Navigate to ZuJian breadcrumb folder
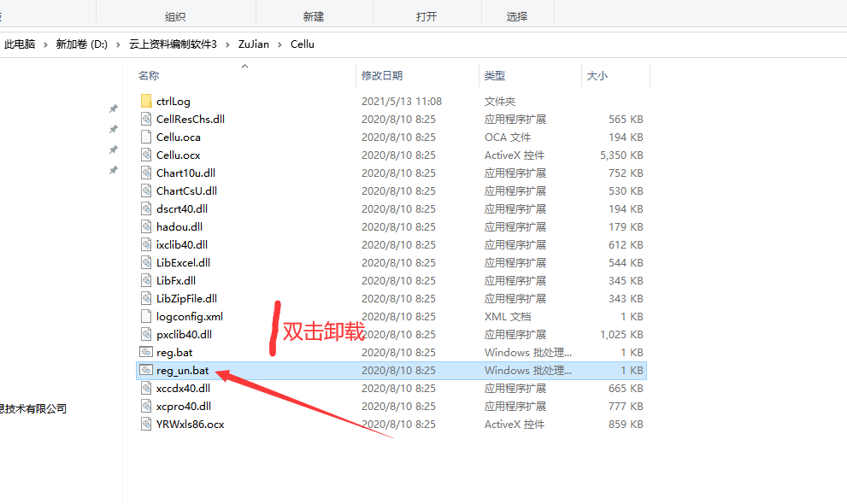 coord(253,44)
